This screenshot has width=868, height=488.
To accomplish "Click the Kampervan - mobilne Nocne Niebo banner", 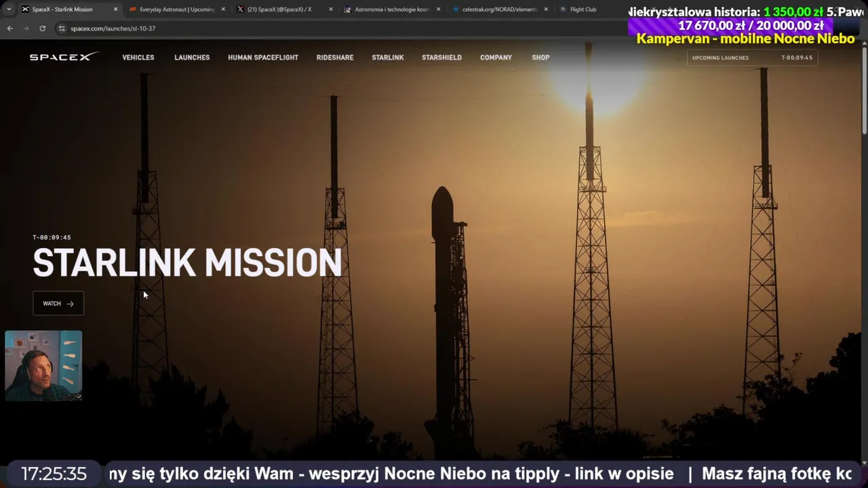I will (x=745, y=39).
